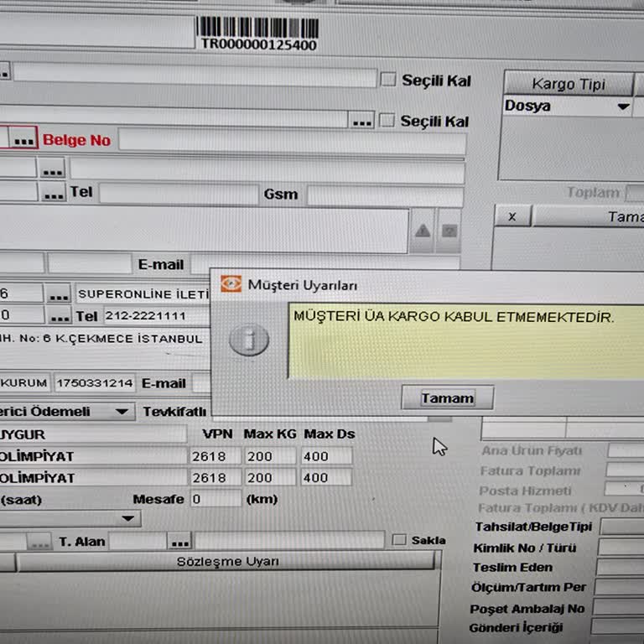Image resolution: width=644 pixels, height=644 pixels.
Task: Click the K.ÇEKMECE İSTANBUL address text
Action: [x=129, y=339]
